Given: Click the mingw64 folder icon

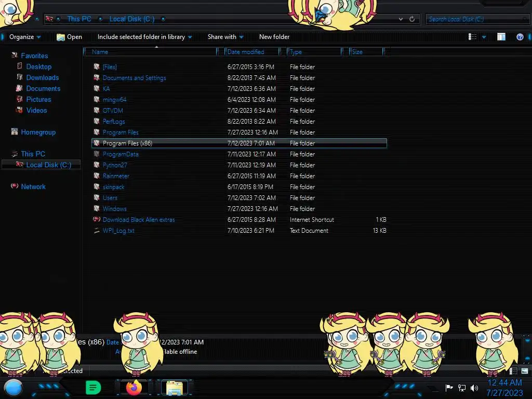Looking at the screenshot, I should (97, 99).
